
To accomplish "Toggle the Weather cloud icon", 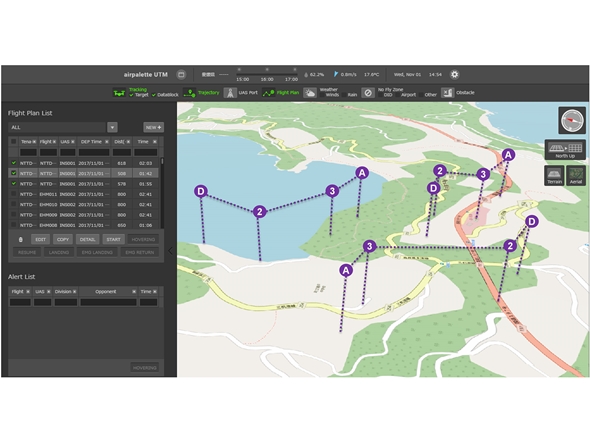I will 310,93.
